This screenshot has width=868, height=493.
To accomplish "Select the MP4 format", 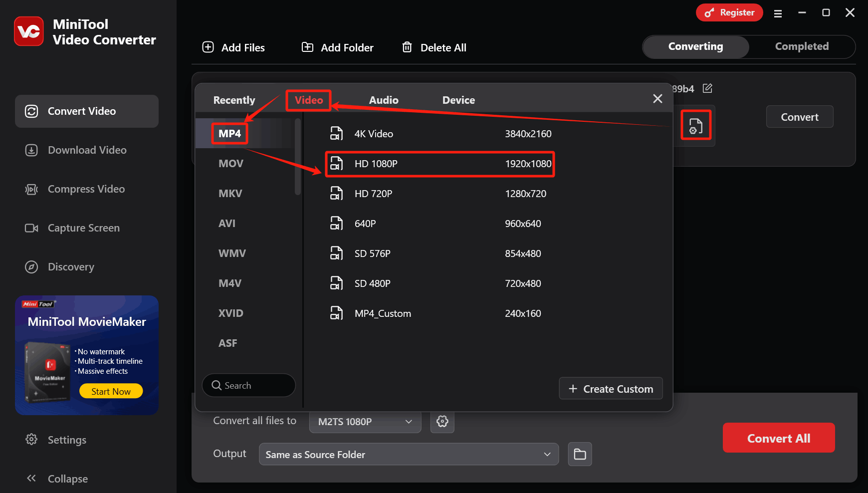I will tap(229, 134).
